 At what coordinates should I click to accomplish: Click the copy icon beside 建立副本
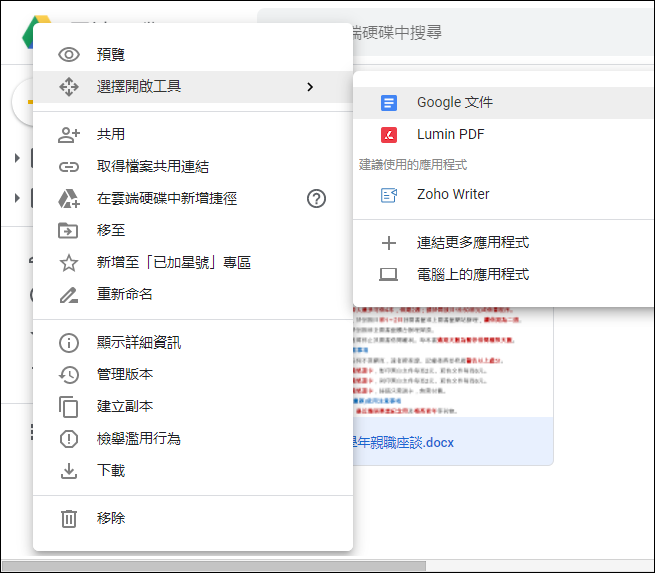[69, 407]
